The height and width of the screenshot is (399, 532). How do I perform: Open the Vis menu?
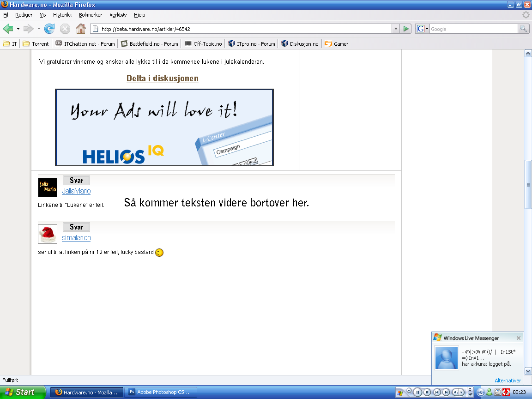point(43,15)
